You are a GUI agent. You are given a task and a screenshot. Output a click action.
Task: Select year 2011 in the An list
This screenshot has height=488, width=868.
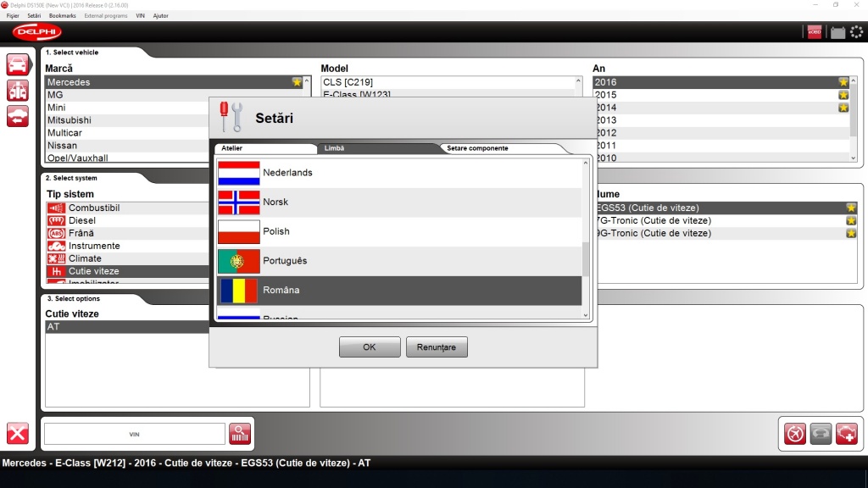coord(722,146)
